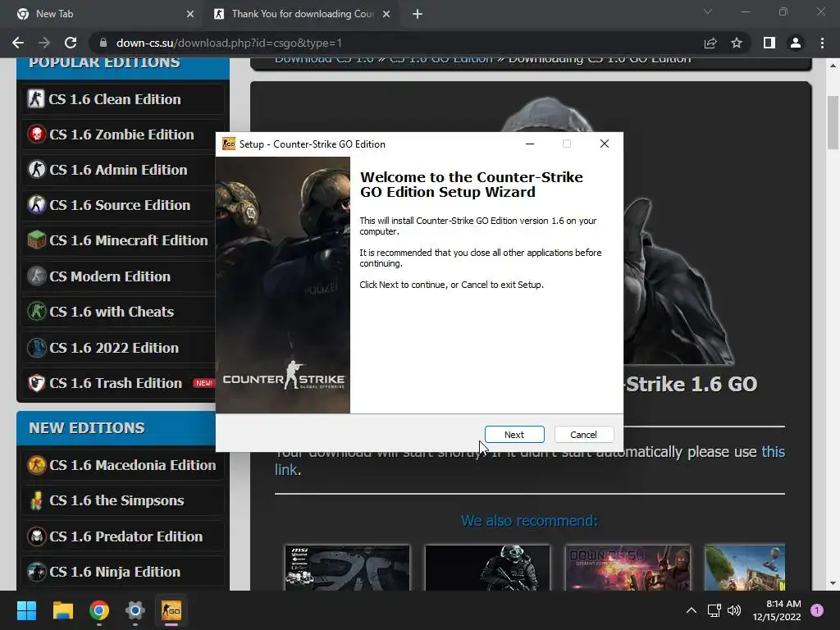Open the notification count badge

click(817, 610)
